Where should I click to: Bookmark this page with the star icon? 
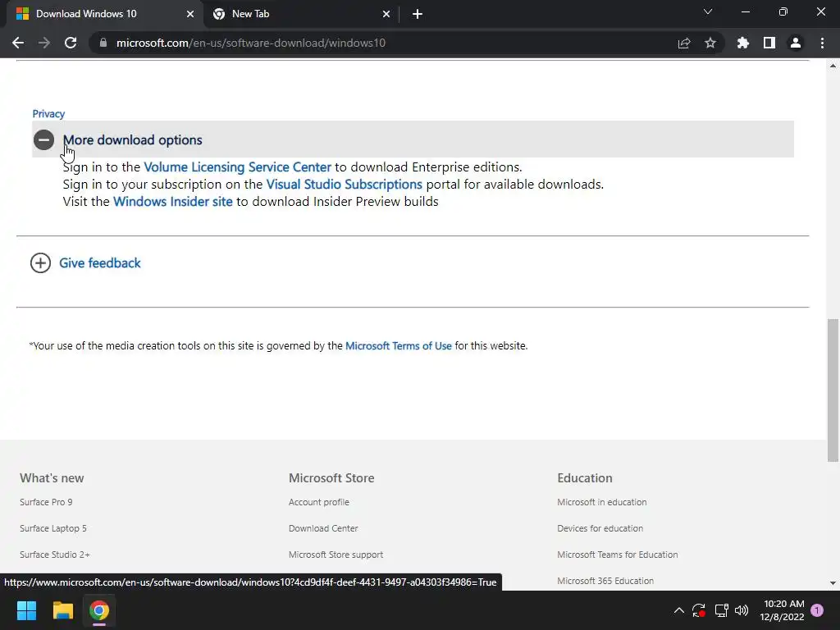coord(710,43)
